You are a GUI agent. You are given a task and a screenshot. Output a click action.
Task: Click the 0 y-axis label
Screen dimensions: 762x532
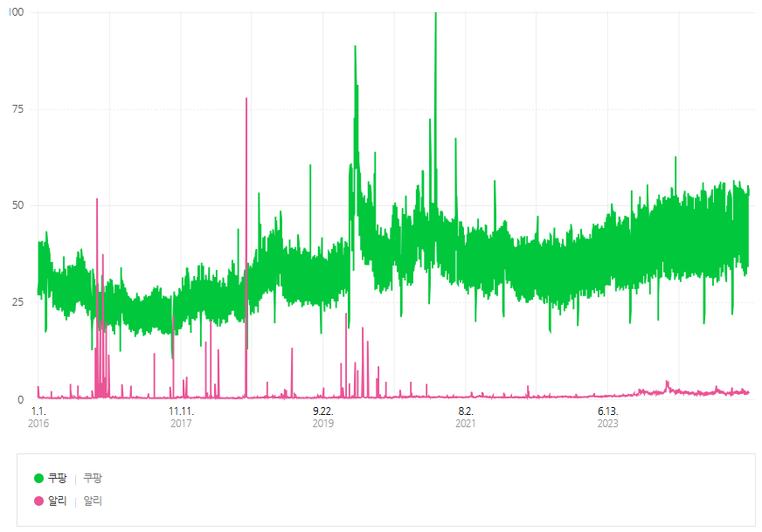(x=20, y=399)
